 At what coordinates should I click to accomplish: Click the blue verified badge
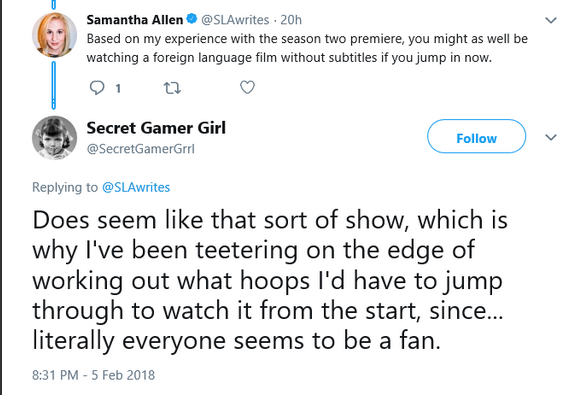pos(192,18)
